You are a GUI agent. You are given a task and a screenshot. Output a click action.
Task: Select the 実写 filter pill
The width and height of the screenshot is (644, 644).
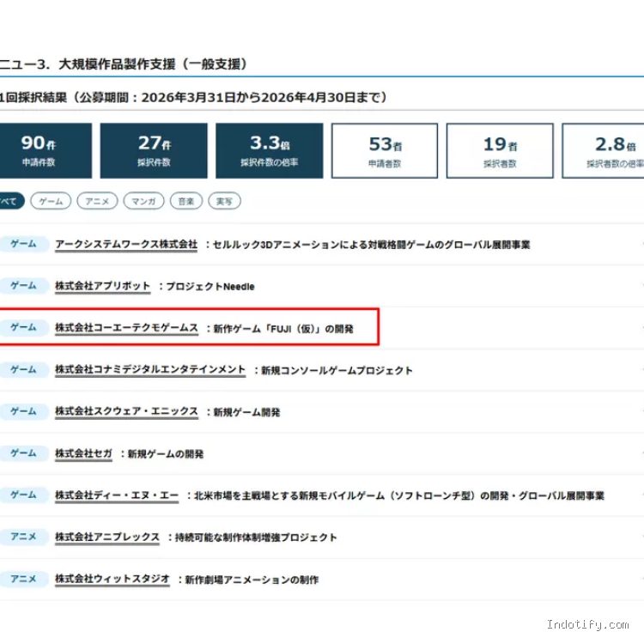[x=225, y=201]
